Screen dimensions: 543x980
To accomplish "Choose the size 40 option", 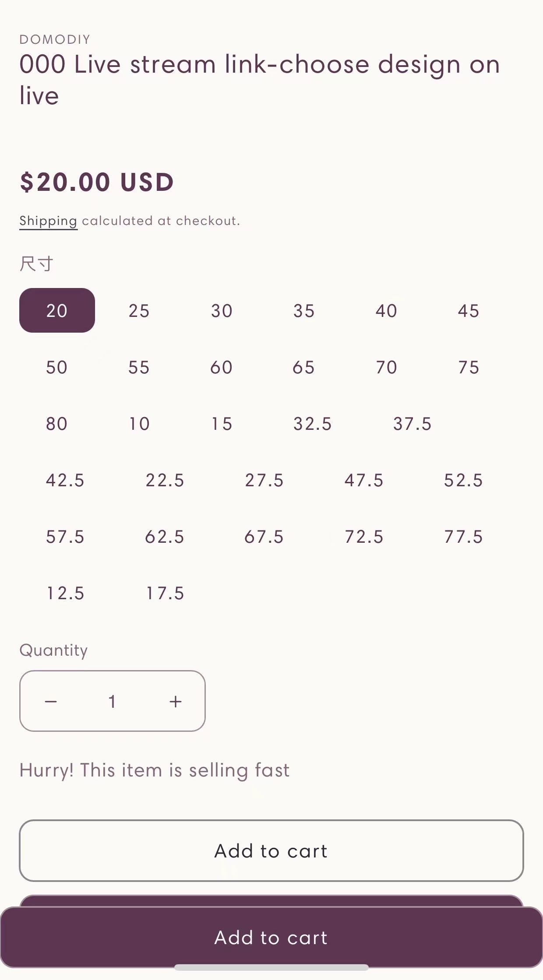I will [x=386, y=311].
